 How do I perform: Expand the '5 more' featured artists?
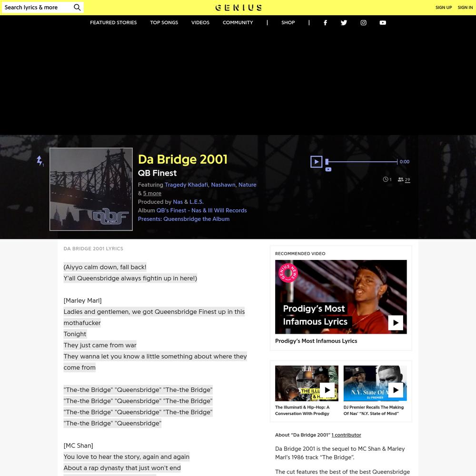pos(152,193)
